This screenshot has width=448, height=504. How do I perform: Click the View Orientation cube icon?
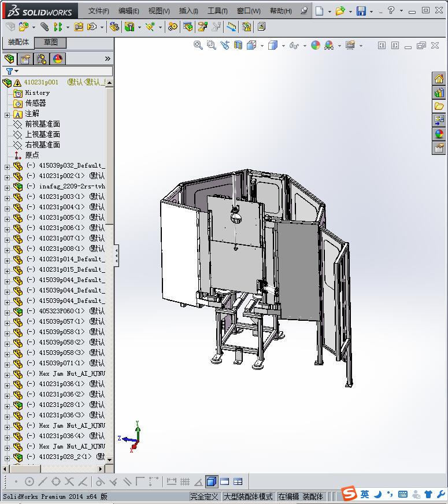click(251, 45)
